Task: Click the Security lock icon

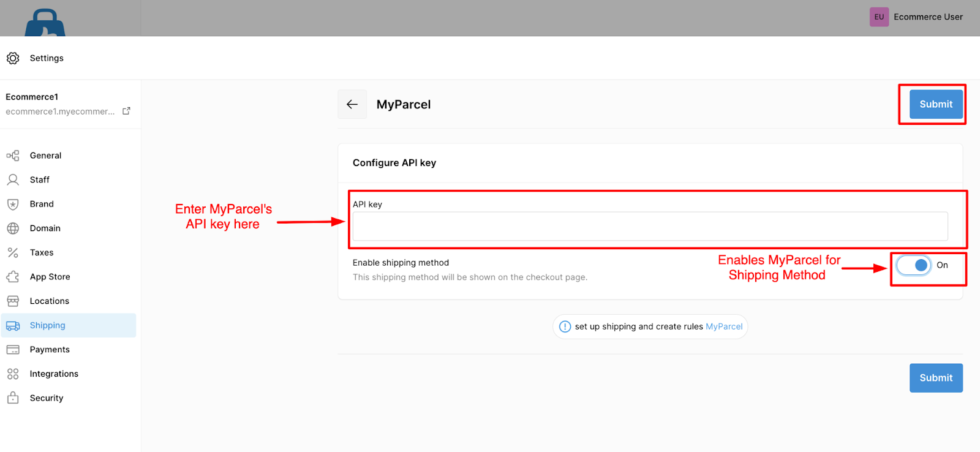Action: [x=13, y=398]
